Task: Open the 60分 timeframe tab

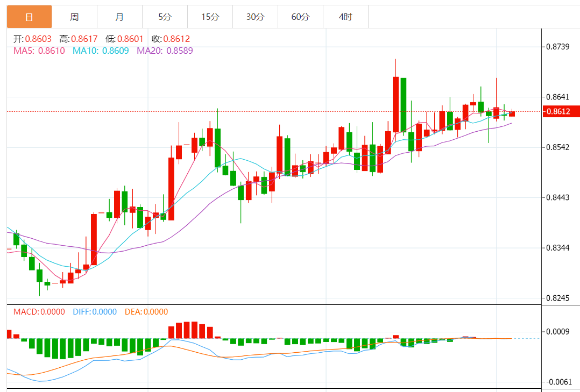Action: coord(300,17)
